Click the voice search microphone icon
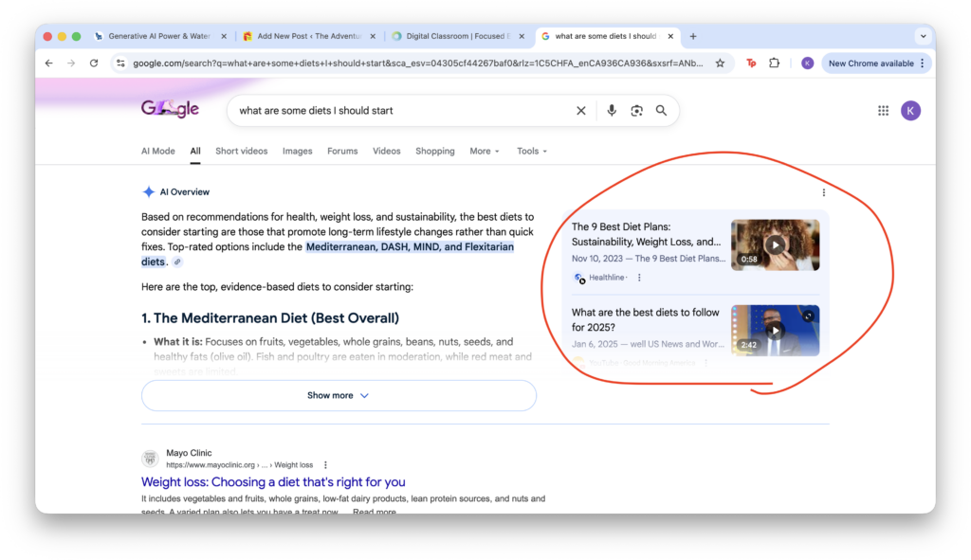Image resolution: width=971 pixels, height=560 pixels. click(612, 111)
